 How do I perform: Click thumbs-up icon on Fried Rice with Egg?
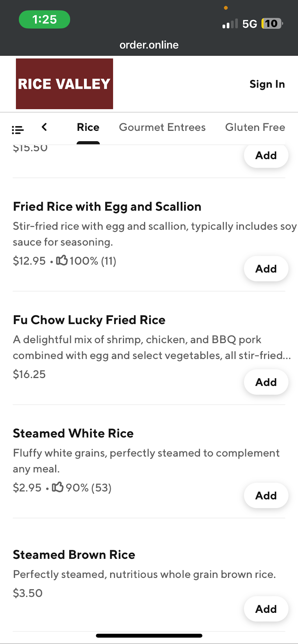62,260
